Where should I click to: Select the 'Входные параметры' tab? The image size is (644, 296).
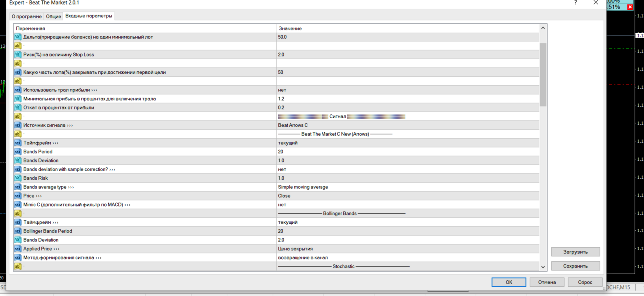pos(89,16)
